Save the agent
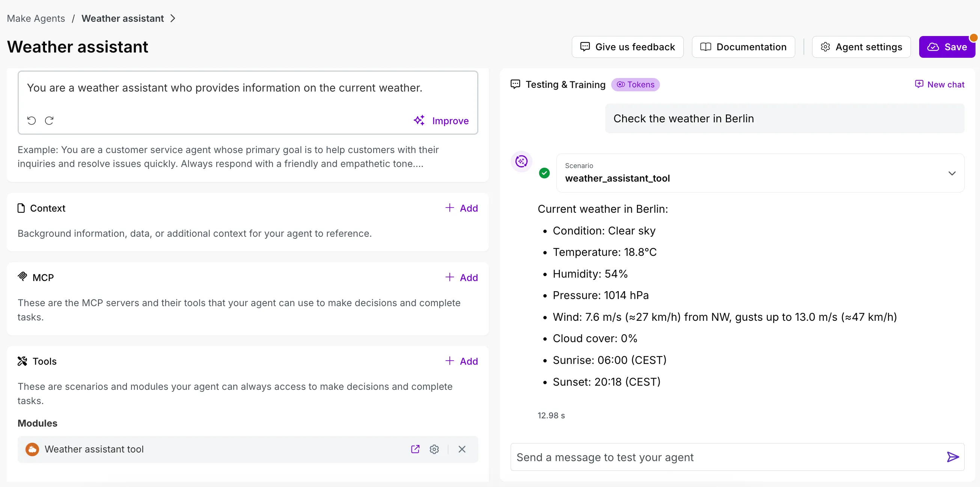Screen dimensions: 980x487 coord(947,47)
